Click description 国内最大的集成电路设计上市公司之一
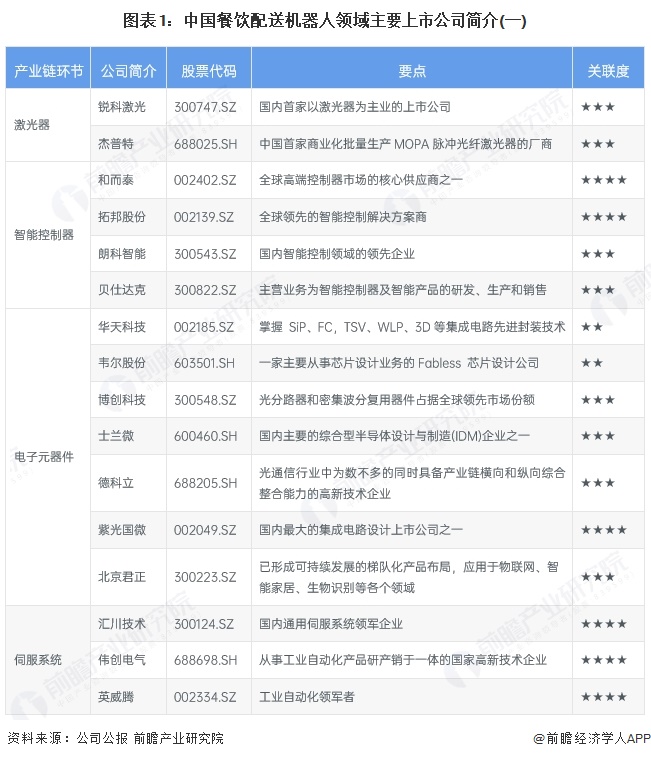Image resolution: width=651 pixels, height=759 pixels. tap(361, 530)
